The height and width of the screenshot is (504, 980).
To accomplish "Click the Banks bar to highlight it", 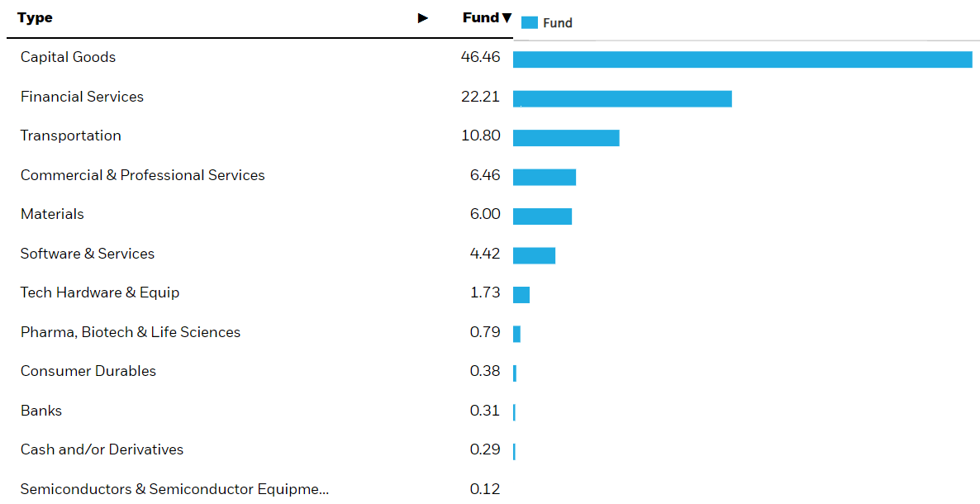I will point(514,411).
